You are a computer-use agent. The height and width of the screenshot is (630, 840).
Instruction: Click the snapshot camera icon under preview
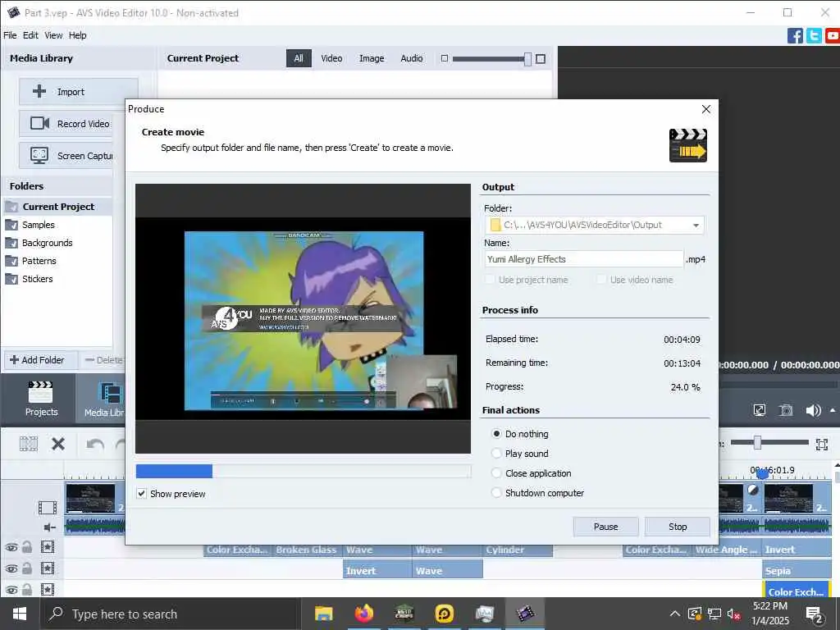785,410
